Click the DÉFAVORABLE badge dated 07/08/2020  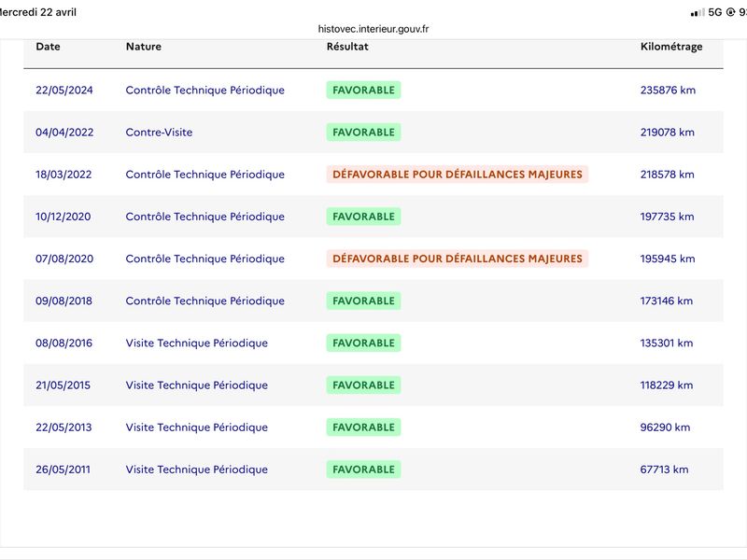(x=458, y=259)
